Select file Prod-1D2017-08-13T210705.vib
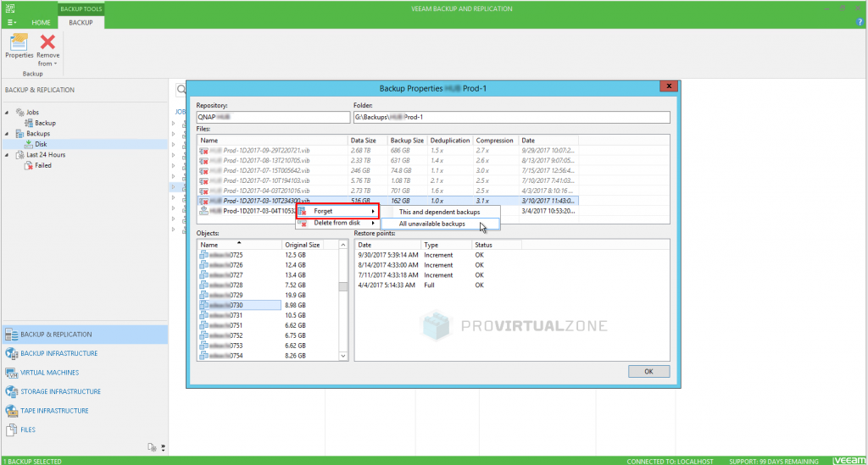The image size is (868, 465). 388,160
